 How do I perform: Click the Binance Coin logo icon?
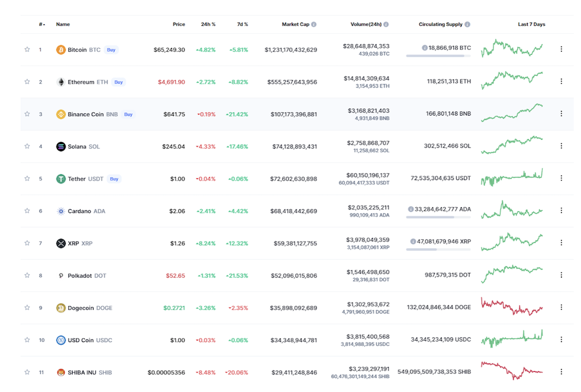pyautogui.click(x=61, y=114)
